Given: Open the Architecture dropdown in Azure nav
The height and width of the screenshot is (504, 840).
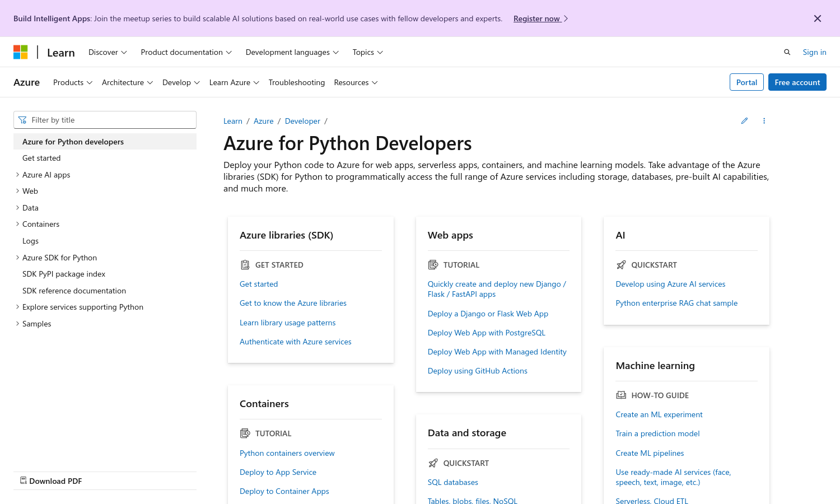Looking at the screenshot, I should click(127, 82).
